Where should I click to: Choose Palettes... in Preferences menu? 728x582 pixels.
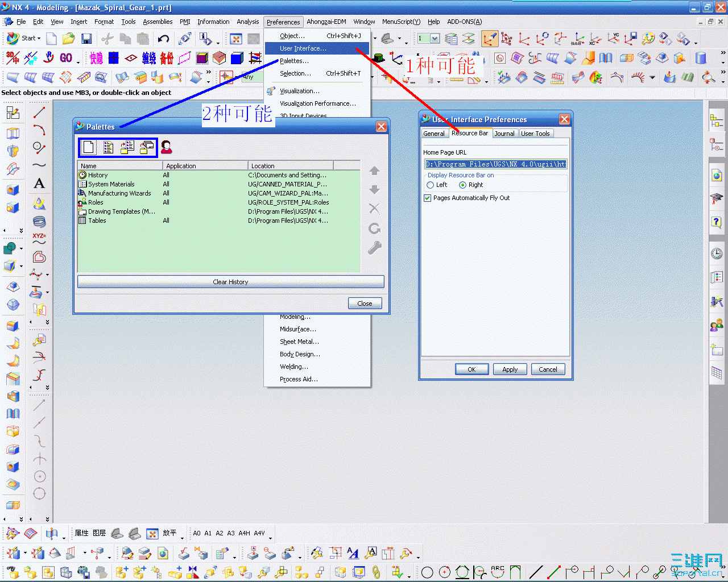pyautogui.click(x=317, y=61)
